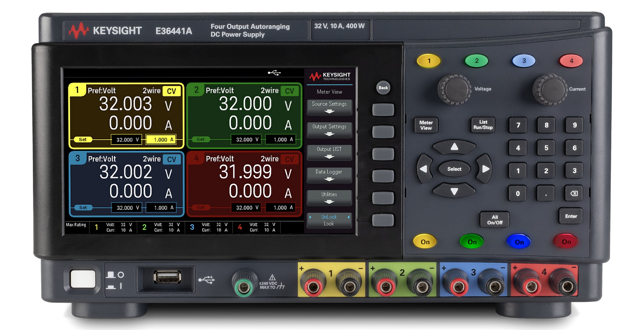The width and height of the screenshot is (644, 330).
Task: Select output channel 3 with the blue button
Action: coord(524,61)
